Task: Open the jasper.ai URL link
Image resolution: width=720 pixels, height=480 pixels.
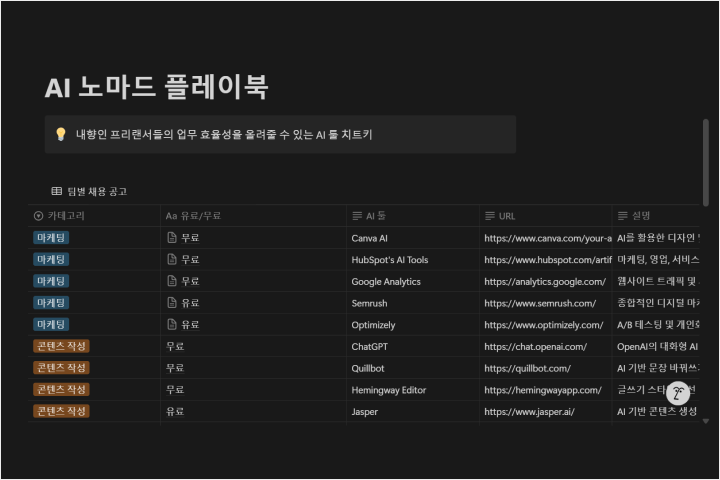Action: [529, 412]
